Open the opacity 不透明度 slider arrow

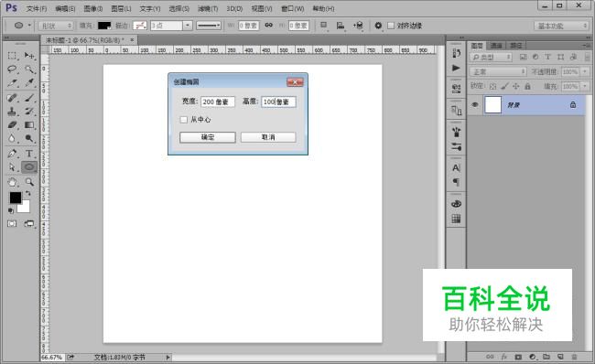pos(585,71)
